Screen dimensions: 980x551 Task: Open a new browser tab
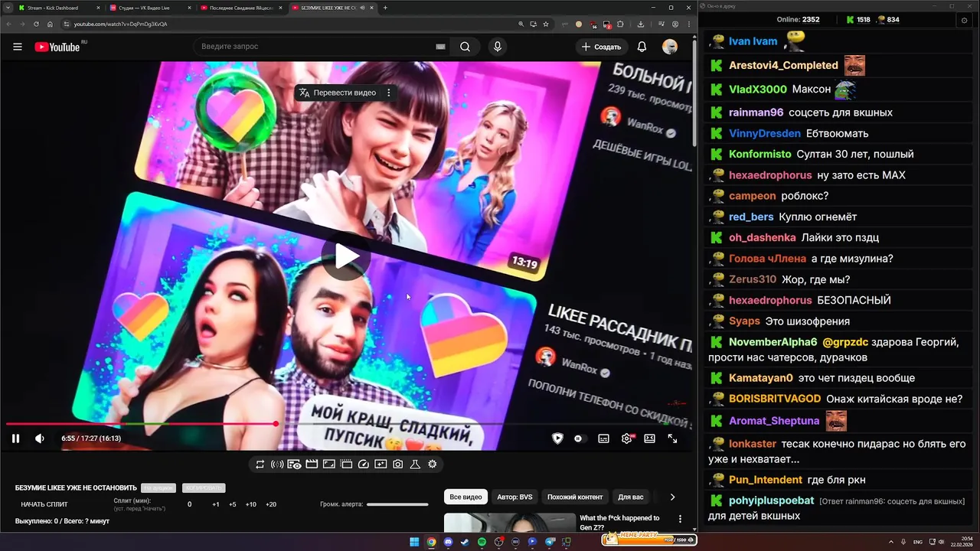385,8
